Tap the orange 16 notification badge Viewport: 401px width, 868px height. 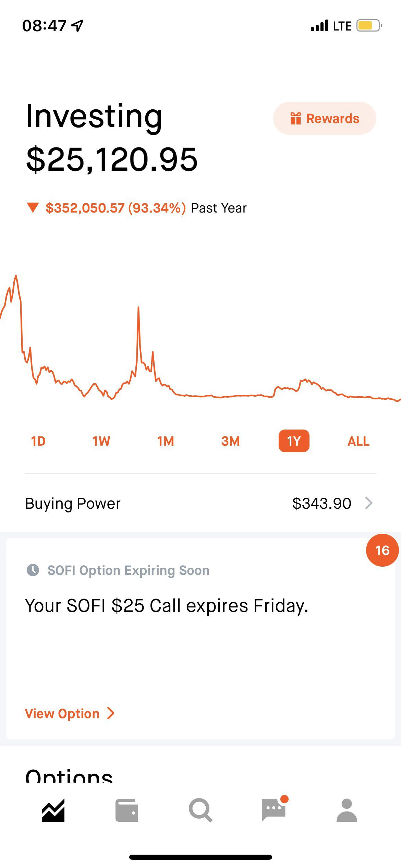coord(382,550)
